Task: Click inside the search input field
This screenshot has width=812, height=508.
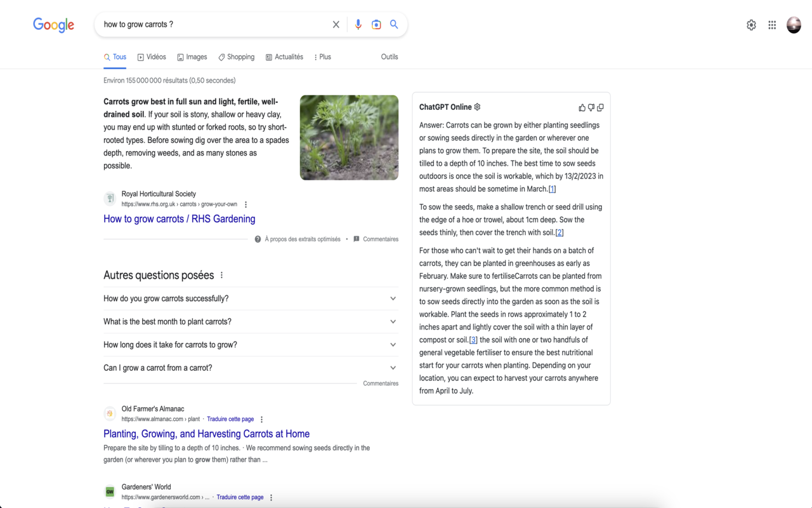Action: (x=216, y=23)
